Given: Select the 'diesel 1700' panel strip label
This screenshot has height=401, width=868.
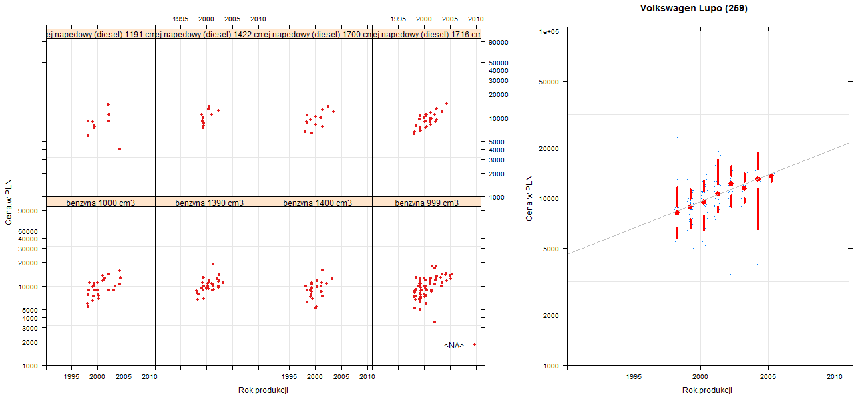Looking at the screenshot, I should pyautogui.click(x=318, y=35).
